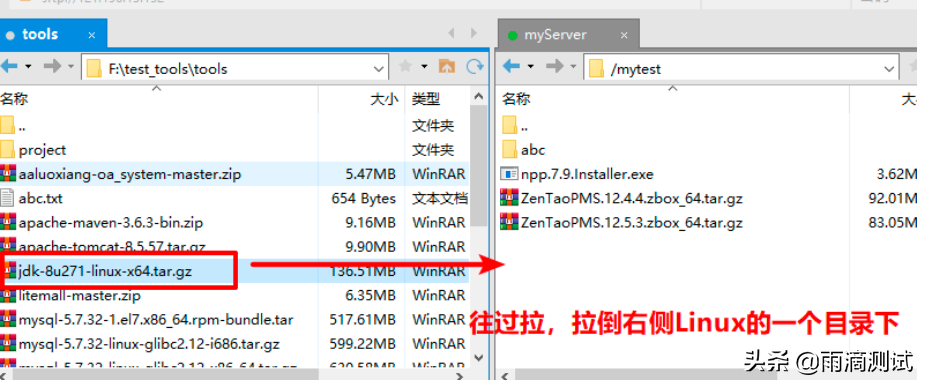This screenshot has width=925, height=385.
Task: Click the 517.61MB size cell
Action: coord(363,320)
